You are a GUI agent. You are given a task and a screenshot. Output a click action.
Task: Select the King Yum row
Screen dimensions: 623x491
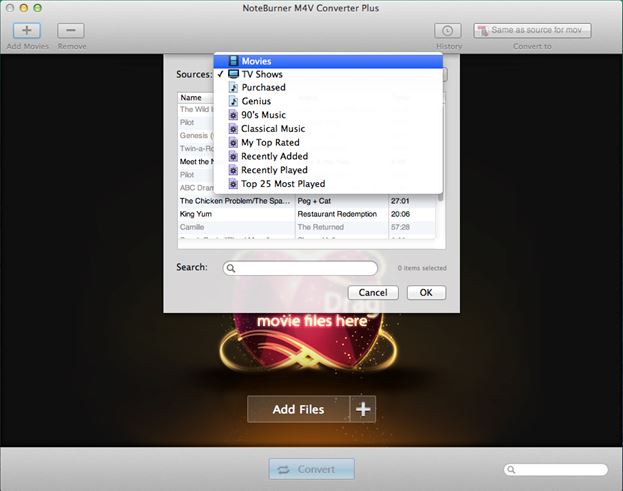coord(306,214)
